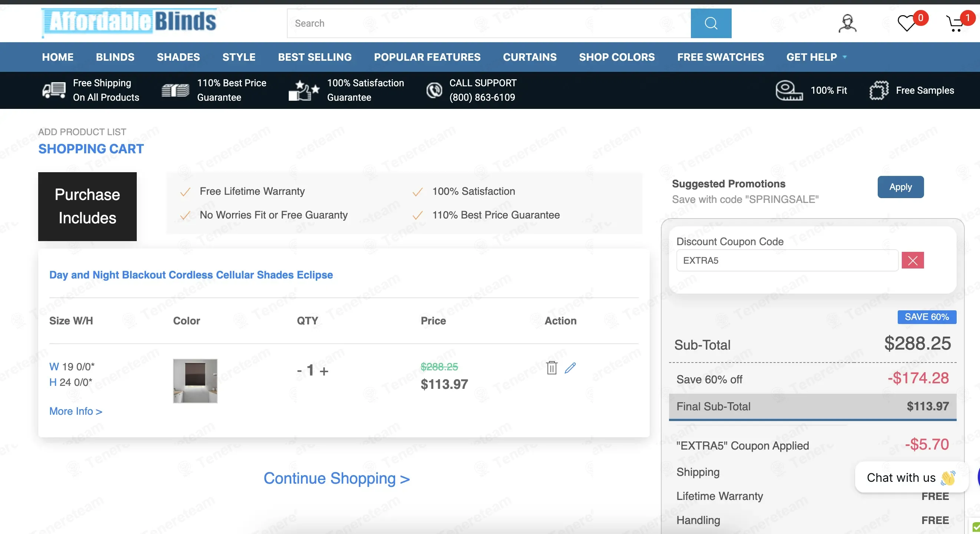This screenshot has height=534, width=980.
Task: Open the user account icon
Action: tap(847, 24)
